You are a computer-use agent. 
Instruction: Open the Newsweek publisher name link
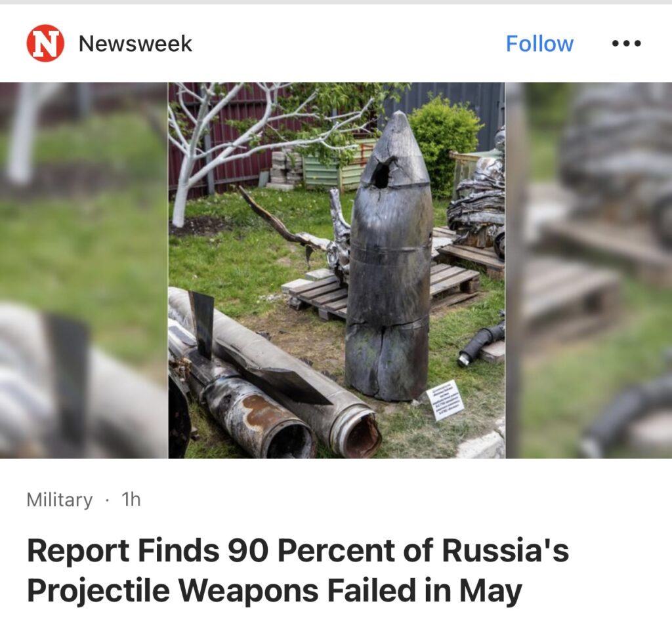135,44
